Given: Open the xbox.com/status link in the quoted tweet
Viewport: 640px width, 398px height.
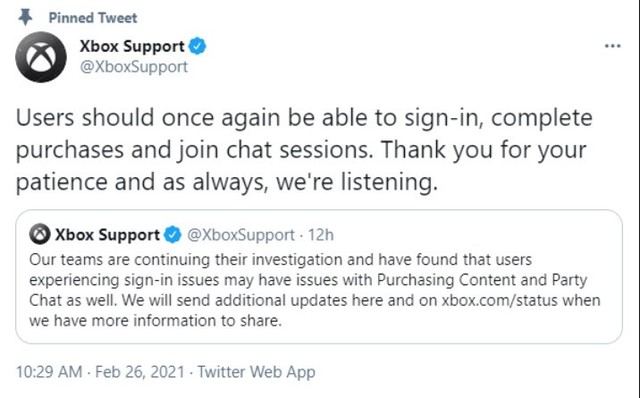Looking at the screenshot, I should point(500,300).
